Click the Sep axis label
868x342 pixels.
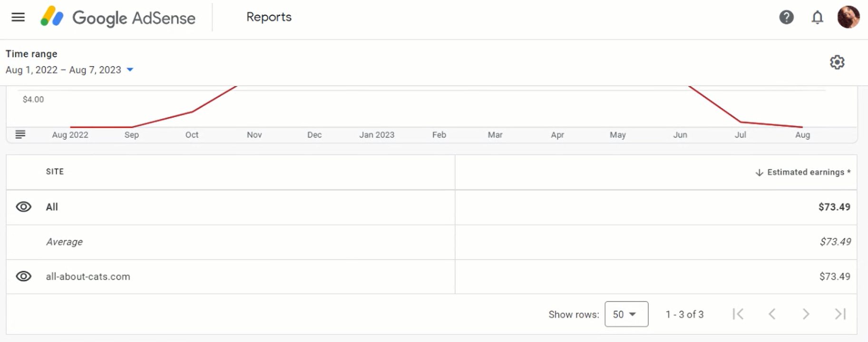pos(132,135)
